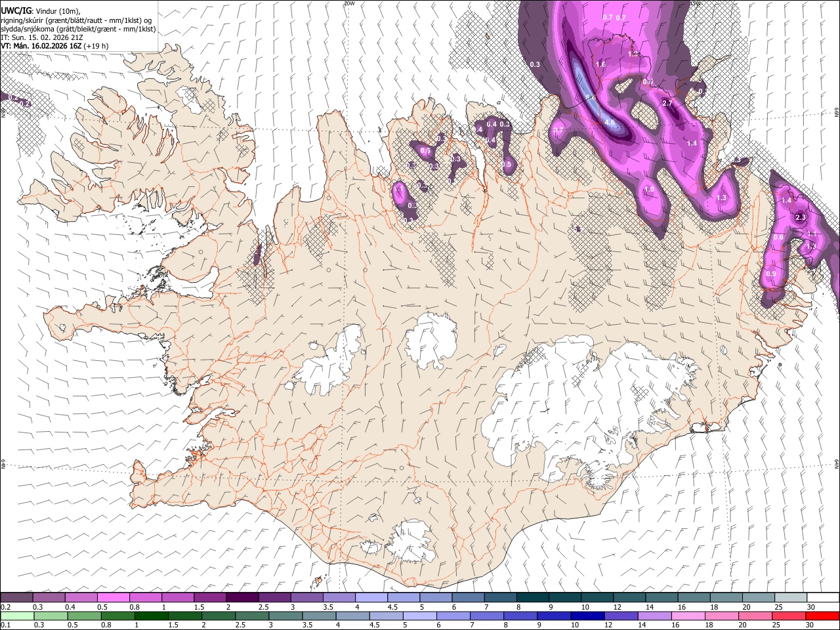Click the 1.5–2 purple swatch on the snow scale
Image resolution: width=840 pixels, height=630 pixels.
(x=209, y=598)
